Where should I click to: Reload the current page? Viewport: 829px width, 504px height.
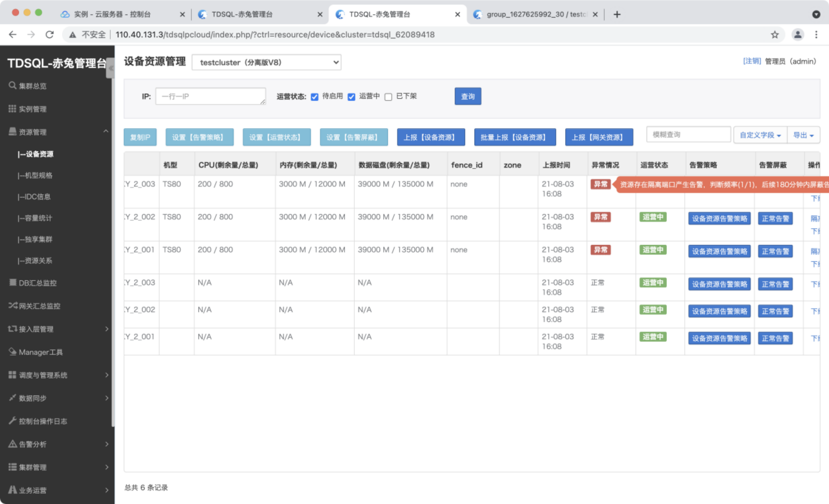tap(50, 35)
